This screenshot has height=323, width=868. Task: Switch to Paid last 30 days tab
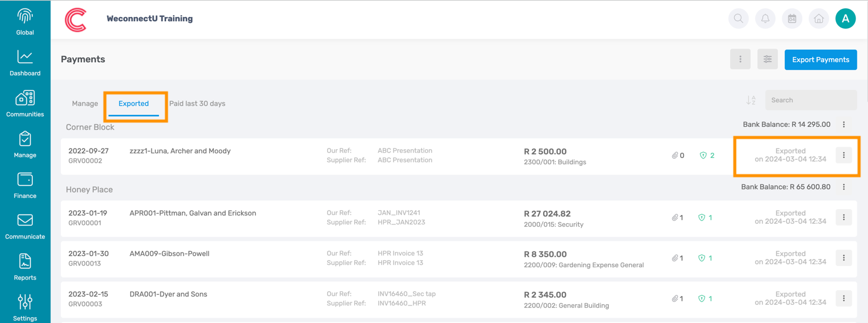click(x=197, y=103)
